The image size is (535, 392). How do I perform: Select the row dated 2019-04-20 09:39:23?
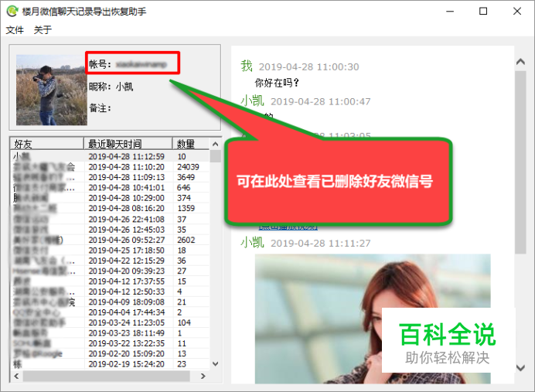[110, 271]
